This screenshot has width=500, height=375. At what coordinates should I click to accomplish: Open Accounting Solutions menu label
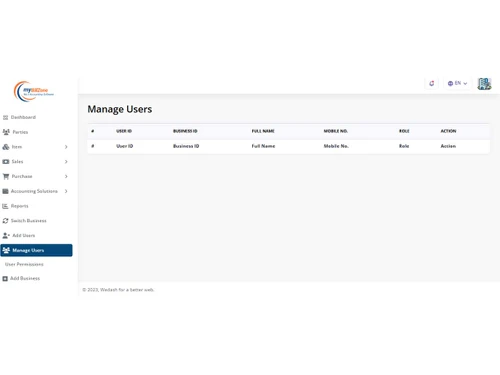(34, 191)
